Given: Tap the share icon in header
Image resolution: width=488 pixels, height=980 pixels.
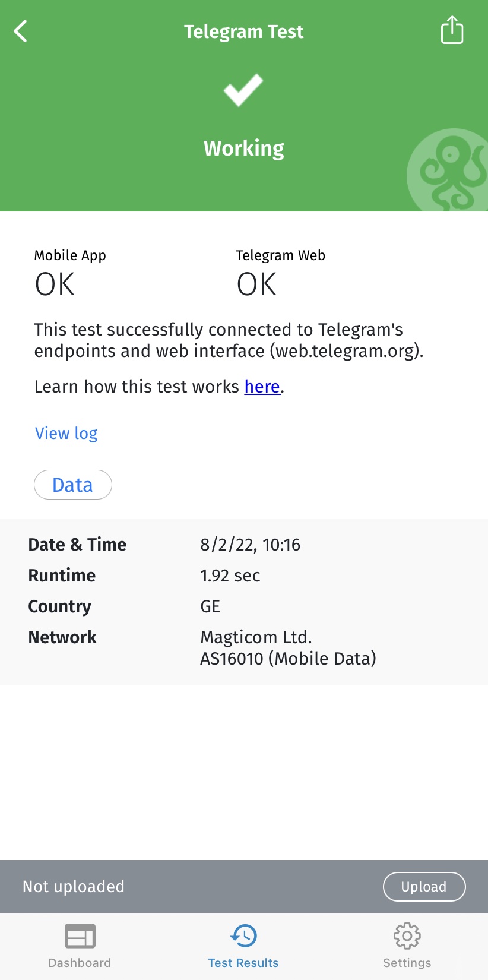Looking at the screenshot, I should [452, 30].
